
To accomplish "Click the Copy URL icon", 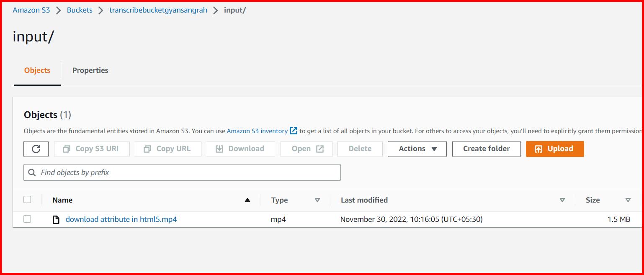I will click(x=147, y=149).
